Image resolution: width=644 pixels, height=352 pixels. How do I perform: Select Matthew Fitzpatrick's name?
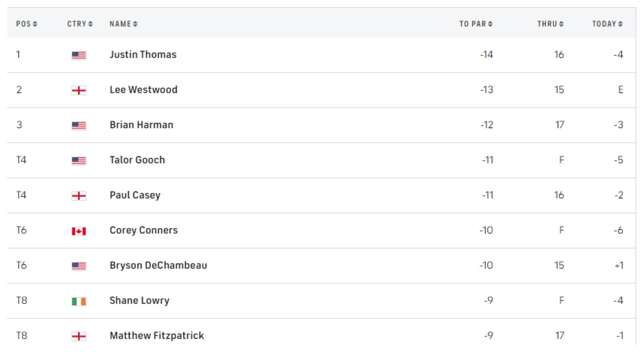pos(157,335)
